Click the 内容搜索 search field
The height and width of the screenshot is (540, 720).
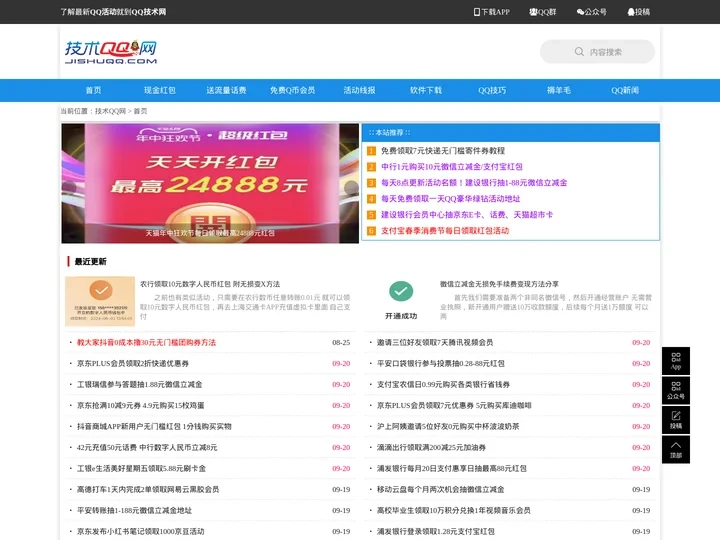click(597, 52)
